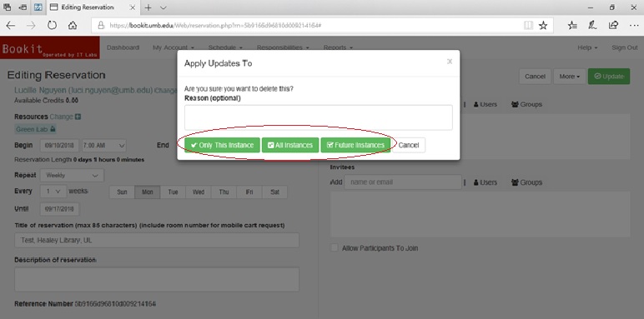The image size is (644, 319).
Task: Open the Repeat Weekly dropdown
Action: pos(72,175)
